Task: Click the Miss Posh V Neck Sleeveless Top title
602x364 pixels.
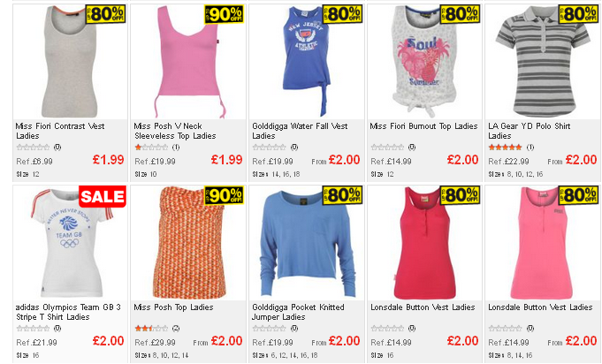Action: (x=175, y=131)
